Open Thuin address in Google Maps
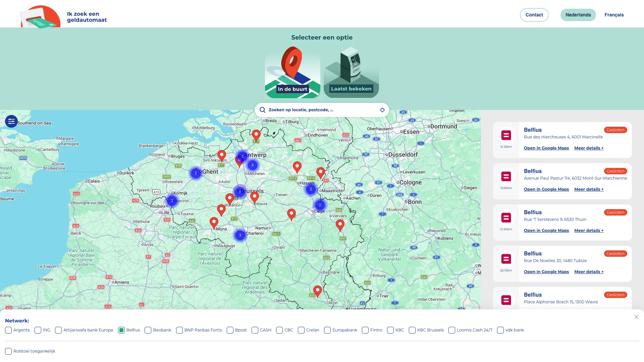This screenshot has width=644, height=362. click(x=546, y=231)
